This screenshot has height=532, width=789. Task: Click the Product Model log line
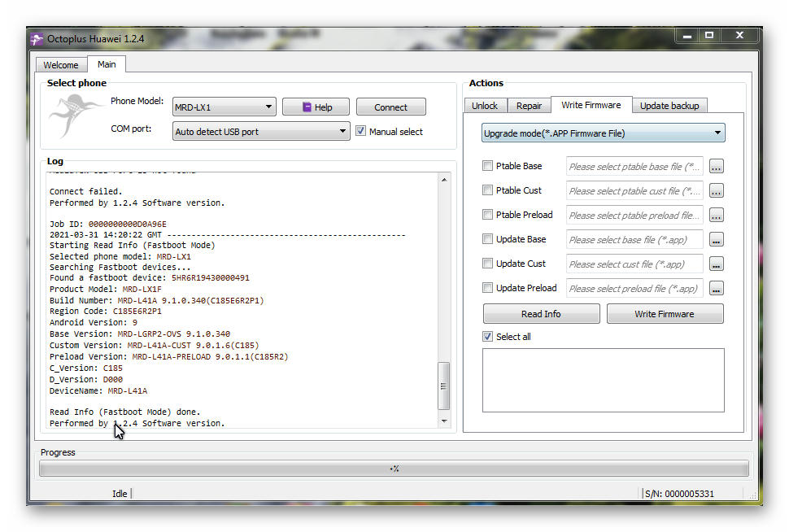(x=105, y=290)
